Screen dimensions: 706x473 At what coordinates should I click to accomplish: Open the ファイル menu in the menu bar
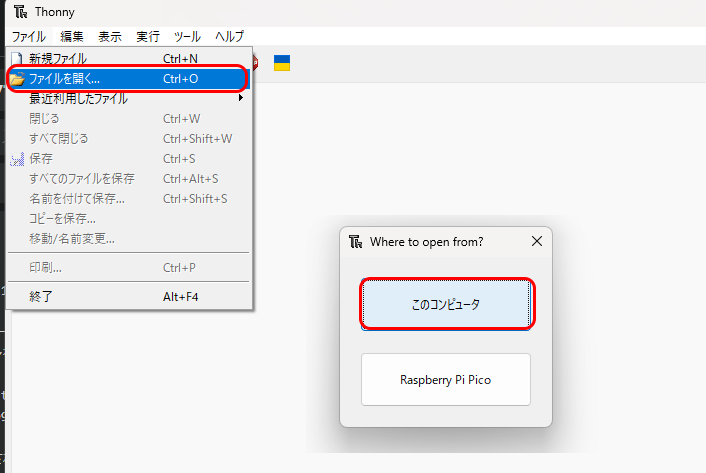click(29, 36)
